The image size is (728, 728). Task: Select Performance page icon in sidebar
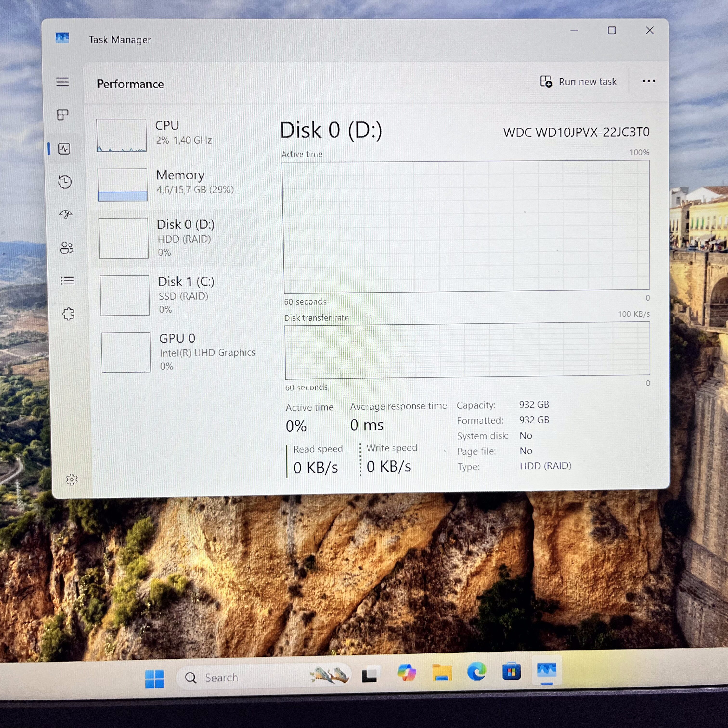point(65,149)
